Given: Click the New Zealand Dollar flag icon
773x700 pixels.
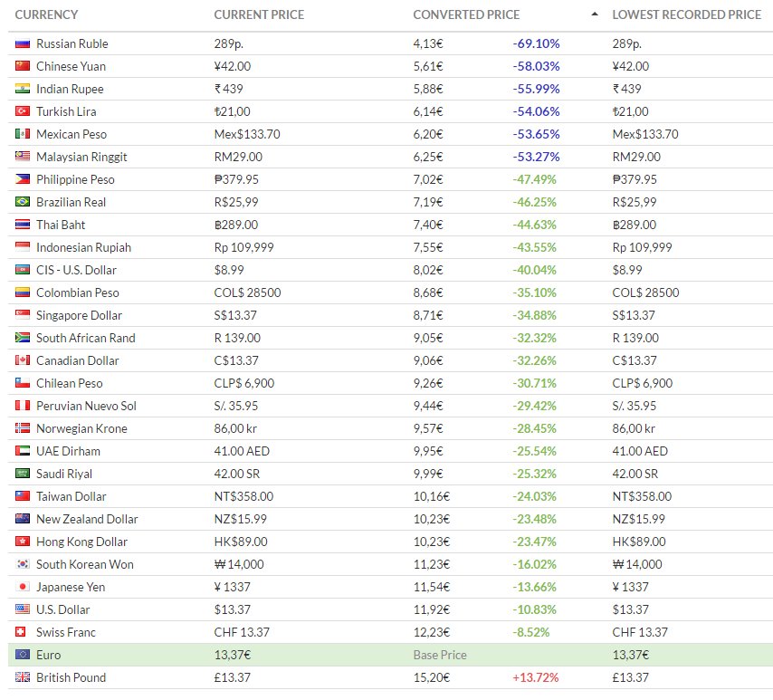Looking at the screenshot, I should coord(23,520).
